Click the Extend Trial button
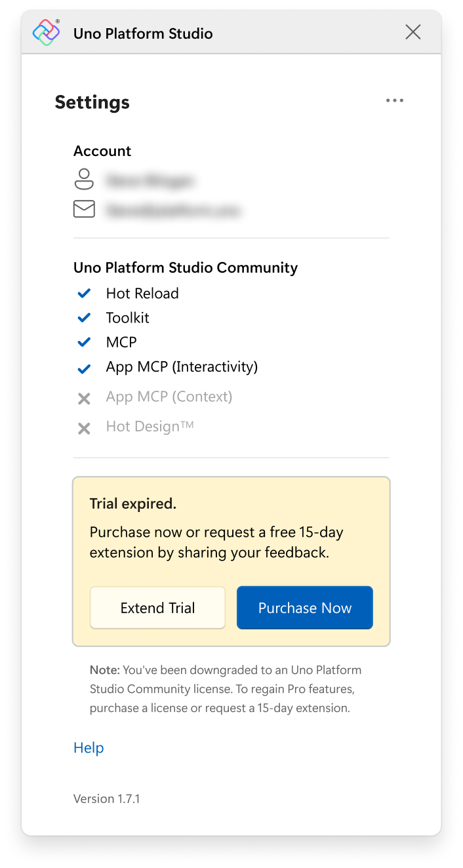463x868 pixels. pos(157,608)
